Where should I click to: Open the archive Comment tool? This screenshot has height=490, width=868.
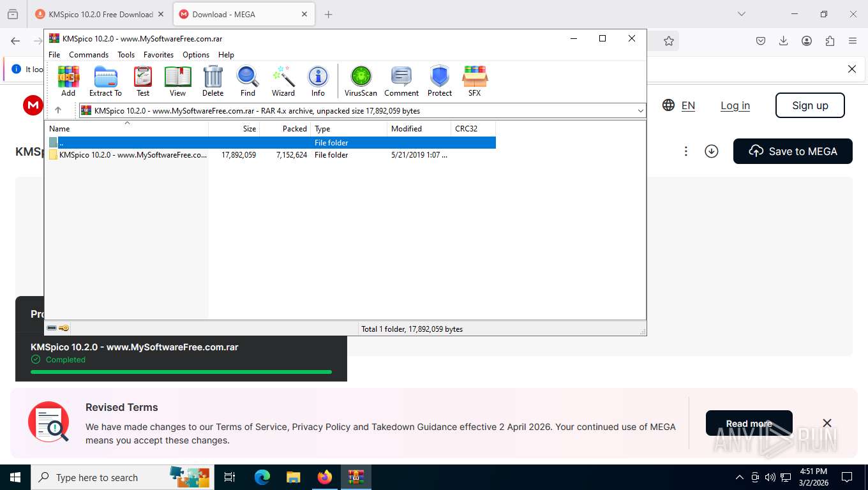pyautogui.click(x=401, y=81)
